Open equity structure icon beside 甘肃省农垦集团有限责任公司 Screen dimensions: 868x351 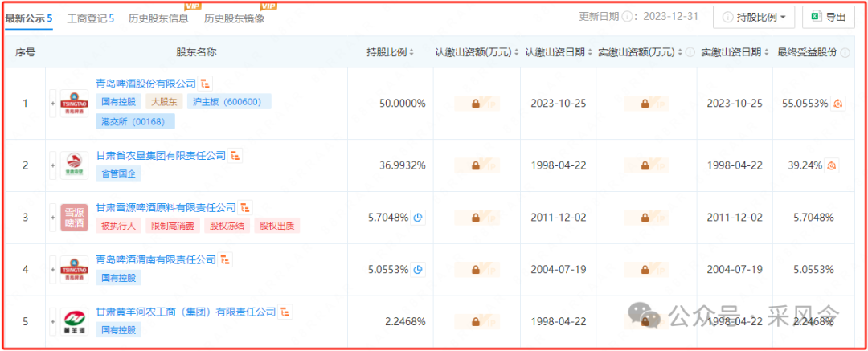pyautogui.click(x=235, y=156)
